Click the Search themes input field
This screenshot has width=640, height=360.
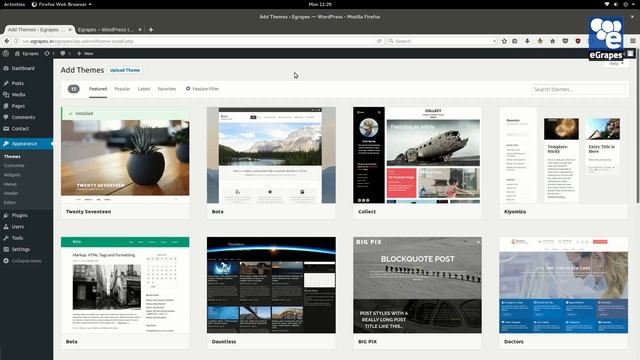pyautogui.click(x=578, y=89)
